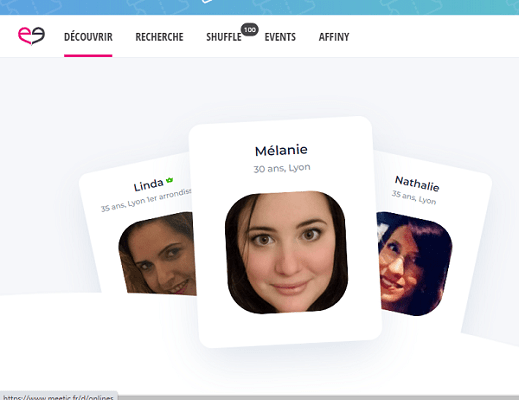Click Nathalie's "35 ans, Lyon" text
The width and height of the screenshot is (519, 400).
pos(414,197)
